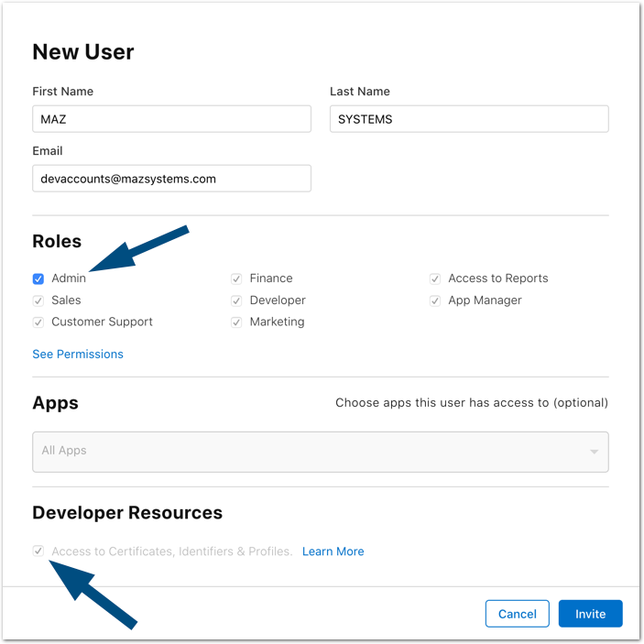Select the Developer role checkbox
Image resolution: width=644 pixels, height=644 pixels.
click(x=236, y=300)
